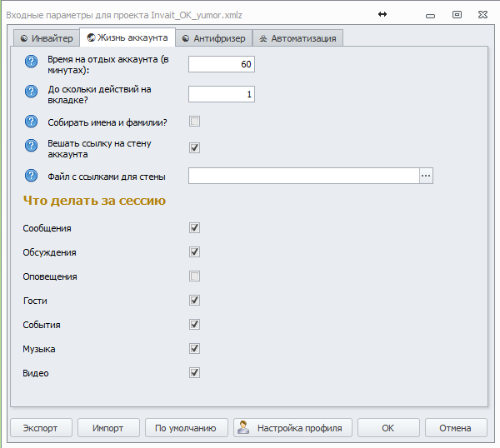Click help icon for actions per tab
This screenshot has width=500, height=448.
pos(32,93)
